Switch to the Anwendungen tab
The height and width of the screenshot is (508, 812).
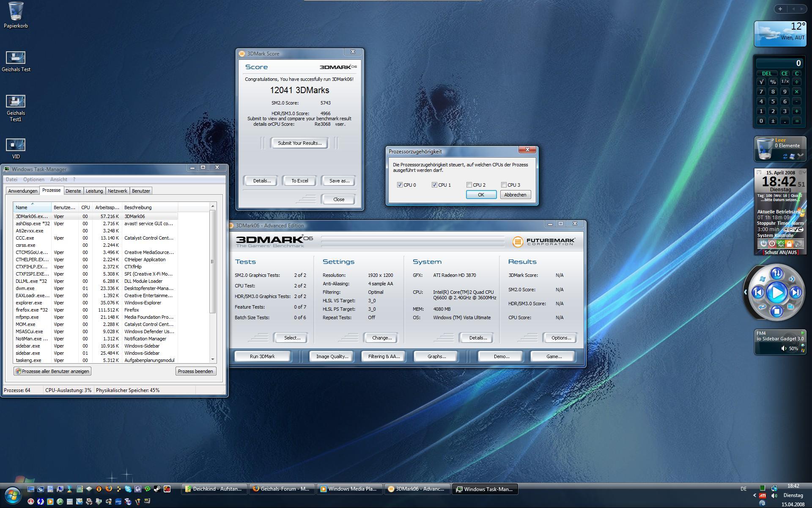pos(23,191)
